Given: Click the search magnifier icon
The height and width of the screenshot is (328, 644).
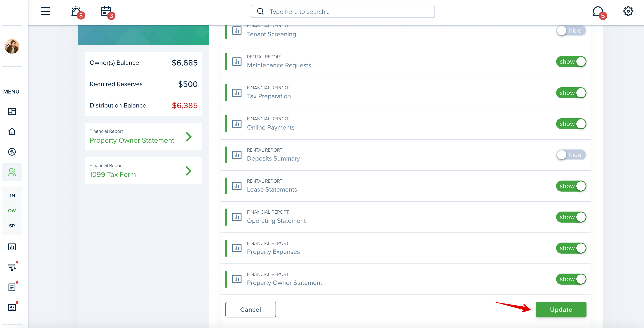Looking at the screenshot, I should (x=260, y=11).
